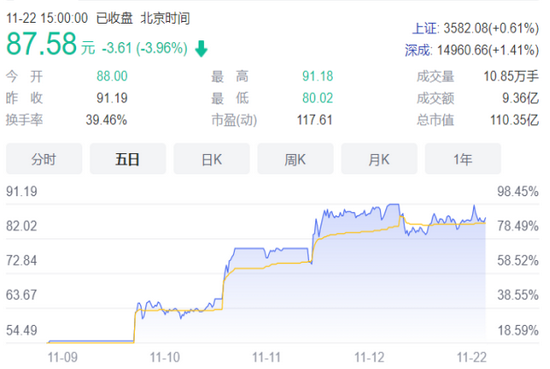Click the 北京时间 label
The image size is (550, 369).
pyautogui.click(x=165, y=18)
